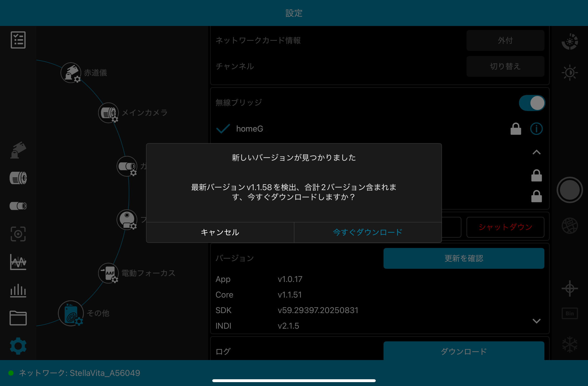Open the file folder icon in sidebar
This screenshot has width=588, height=386.
(x=18, y=318)
